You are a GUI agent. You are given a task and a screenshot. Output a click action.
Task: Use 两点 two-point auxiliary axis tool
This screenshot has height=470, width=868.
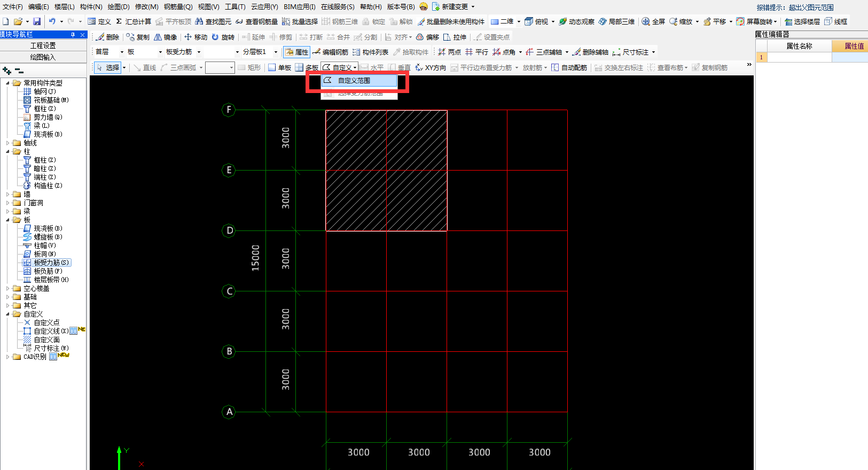pos(449,52)
